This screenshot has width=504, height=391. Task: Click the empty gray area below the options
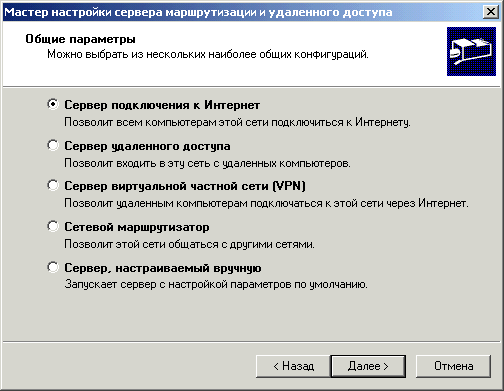tap(252, 317)
